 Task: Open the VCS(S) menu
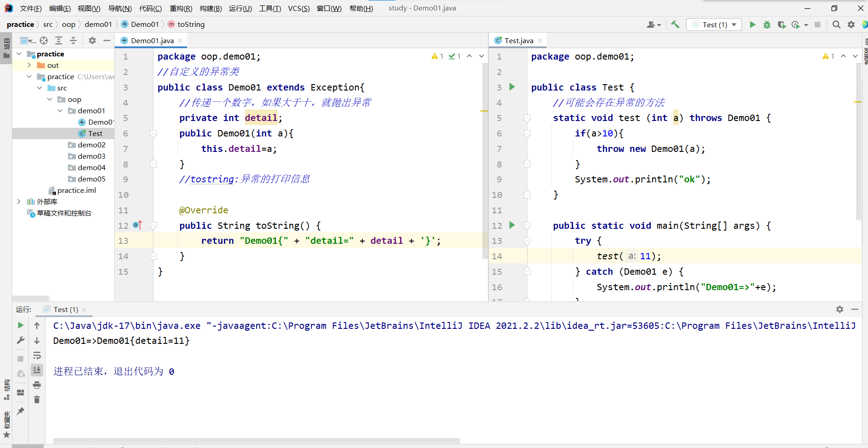click(299, 8)
